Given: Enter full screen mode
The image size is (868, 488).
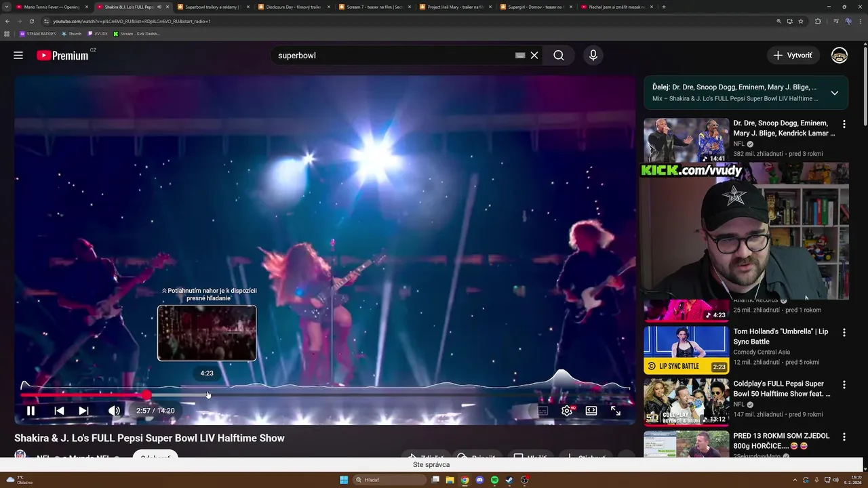Looking at the screenshot, I should click(x=616, y=411).
